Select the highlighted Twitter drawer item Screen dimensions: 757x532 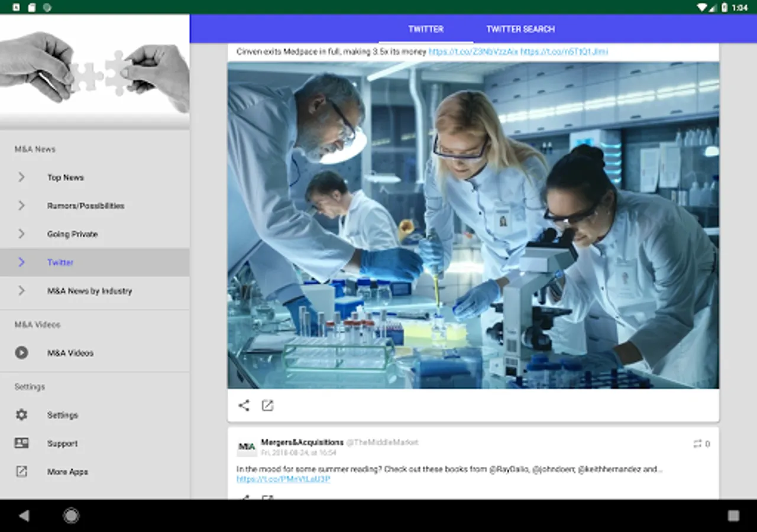pos(95,262)
